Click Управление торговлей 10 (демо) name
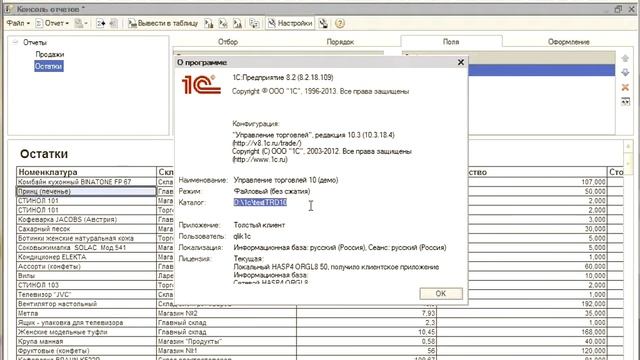Viewport: 640px width, 360px height. (x=286, y=180)
